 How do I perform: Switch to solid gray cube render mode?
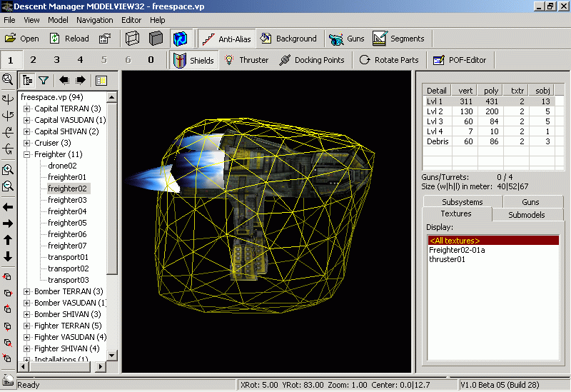pos(156,39)
